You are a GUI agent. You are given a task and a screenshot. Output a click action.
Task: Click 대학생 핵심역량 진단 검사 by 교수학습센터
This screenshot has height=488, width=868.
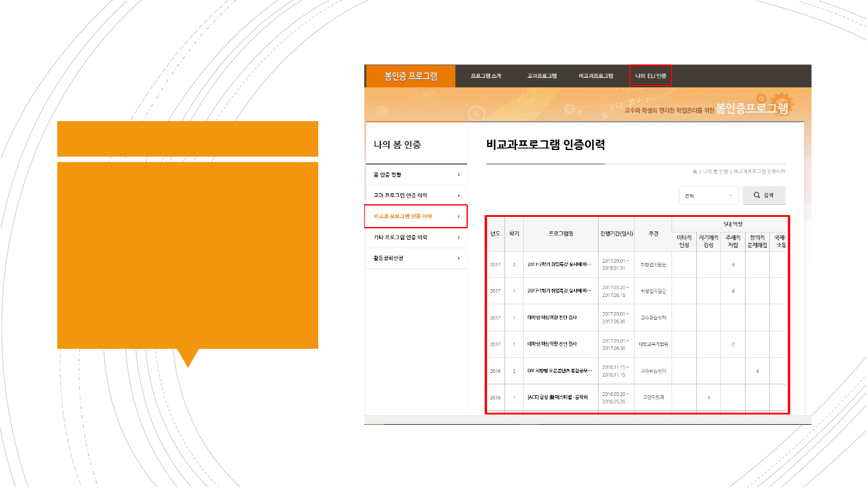(552, 318)
